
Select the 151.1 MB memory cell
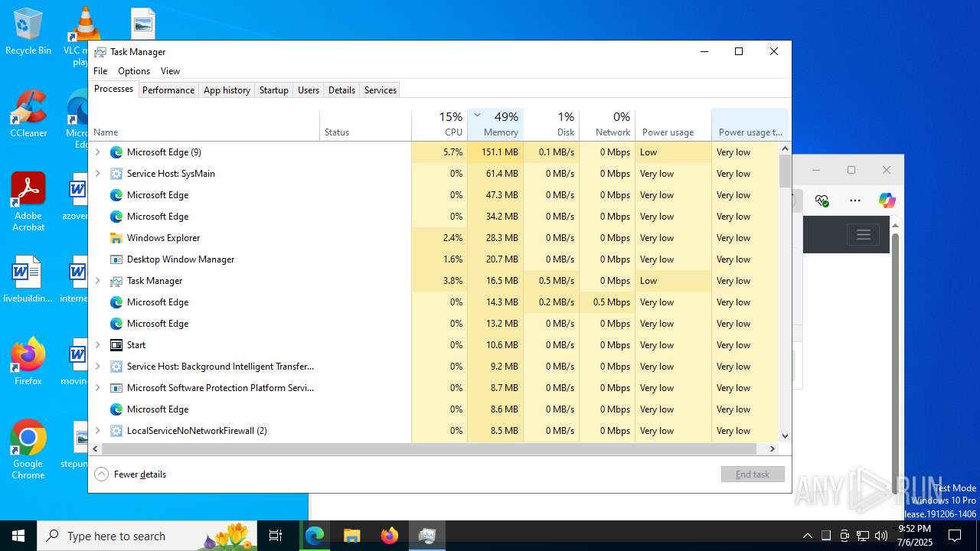click(495, 152)
